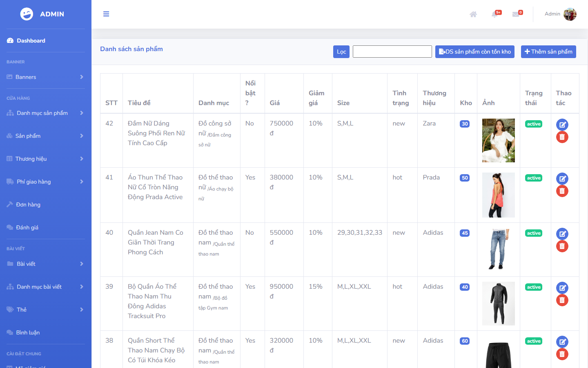Expand the Sản phẩm sidebar menu

point(46,136)
